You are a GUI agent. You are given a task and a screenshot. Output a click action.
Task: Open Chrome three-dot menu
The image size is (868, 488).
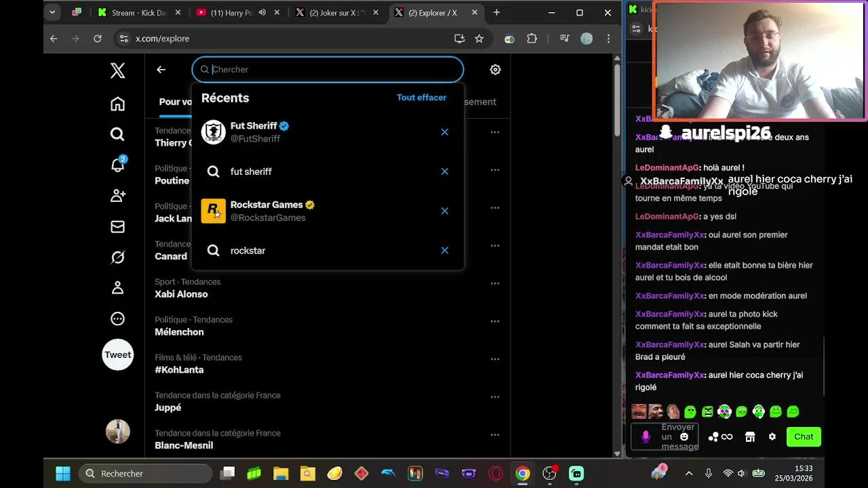609,39
